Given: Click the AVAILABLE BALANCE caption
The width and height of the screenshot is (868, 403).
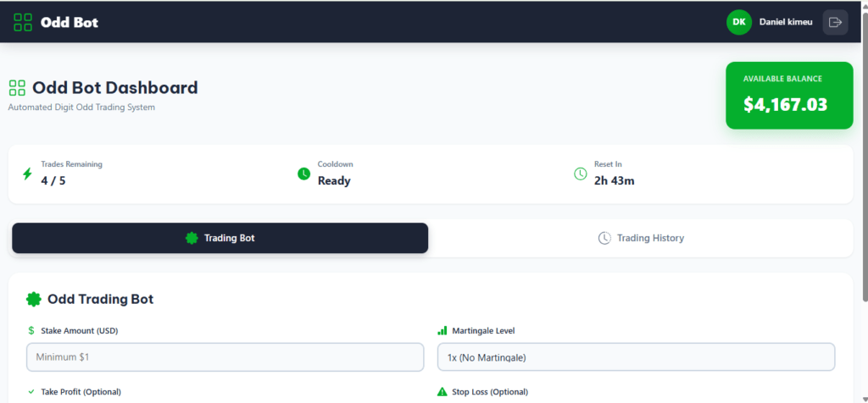Looking at the screenshot, I should [782, 79].
